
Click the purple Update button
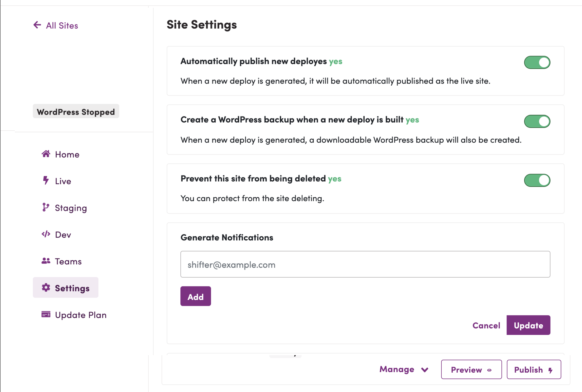click(528, 325)
